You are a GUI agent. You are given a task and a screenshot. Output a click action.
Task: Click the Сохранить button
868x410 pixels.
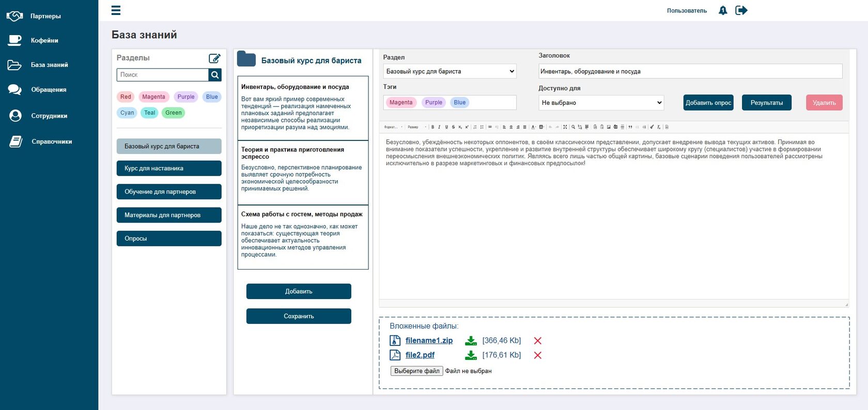click(299, 316)
